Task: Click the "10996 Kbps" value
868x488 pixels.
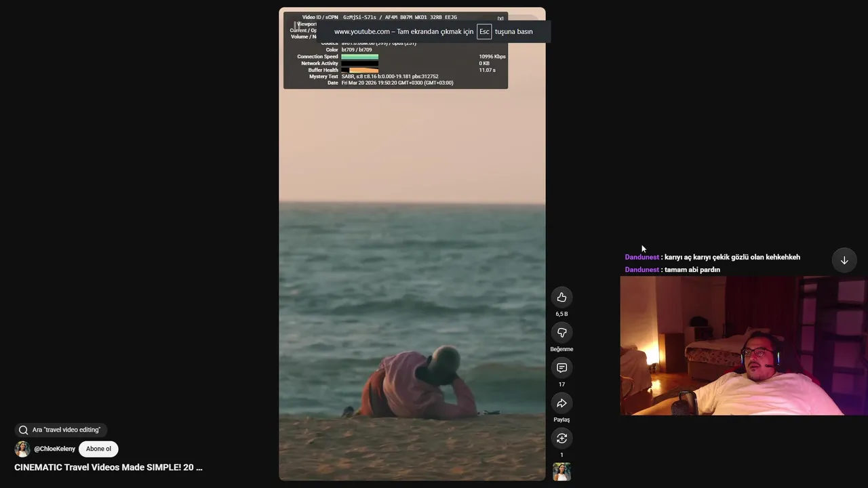Action: point(492,57)
